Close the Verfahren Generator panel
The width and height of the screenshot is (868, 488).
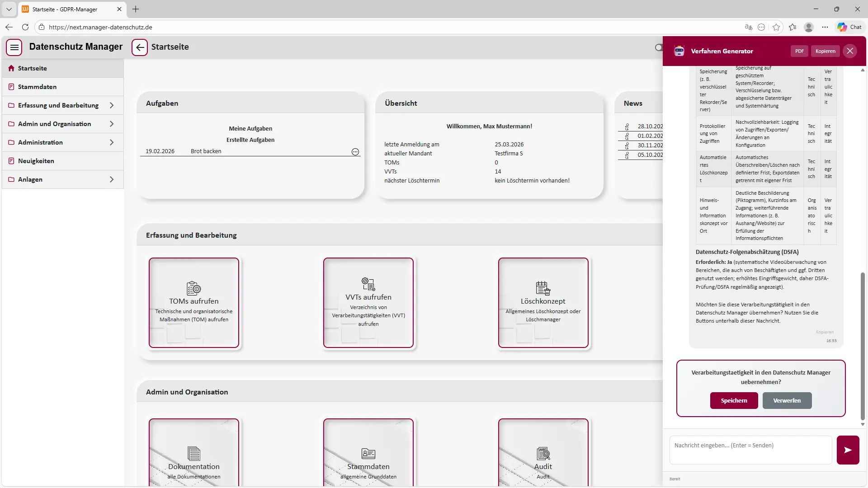pos(850,51)
